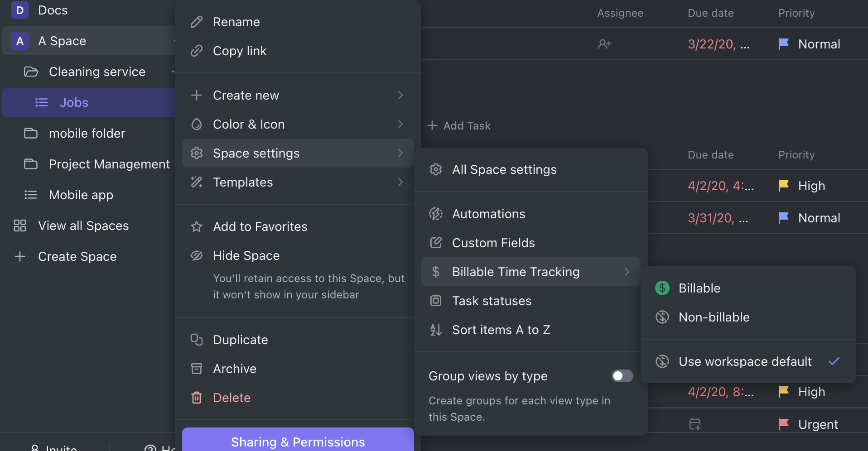Click the green Billable dollar icon

(662, 288)
